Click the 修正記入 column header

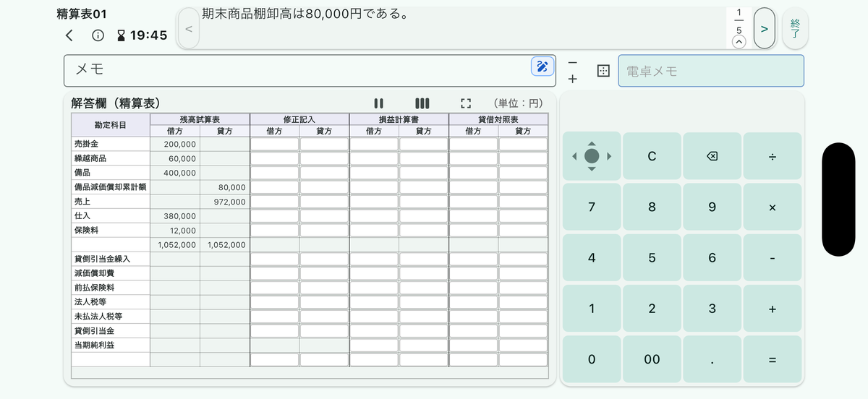pos(299,119)
